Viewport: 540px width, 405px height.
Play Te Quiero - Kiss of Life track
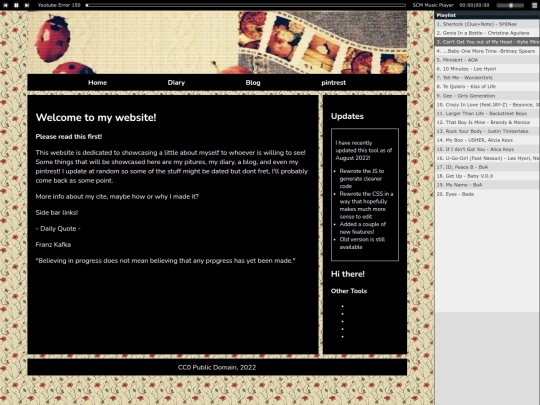[487, 86]
